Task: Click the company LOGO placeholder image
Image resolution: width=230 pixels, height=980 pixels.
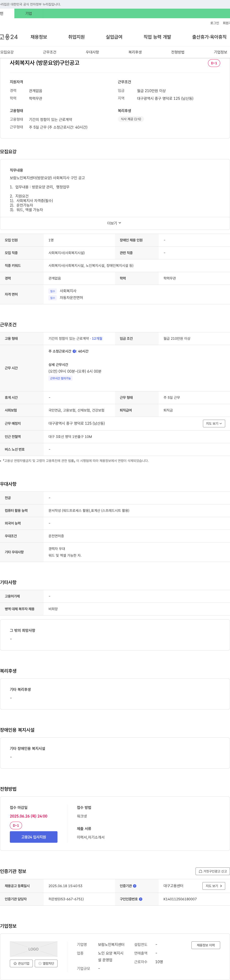Action: (x=33, y=949)
